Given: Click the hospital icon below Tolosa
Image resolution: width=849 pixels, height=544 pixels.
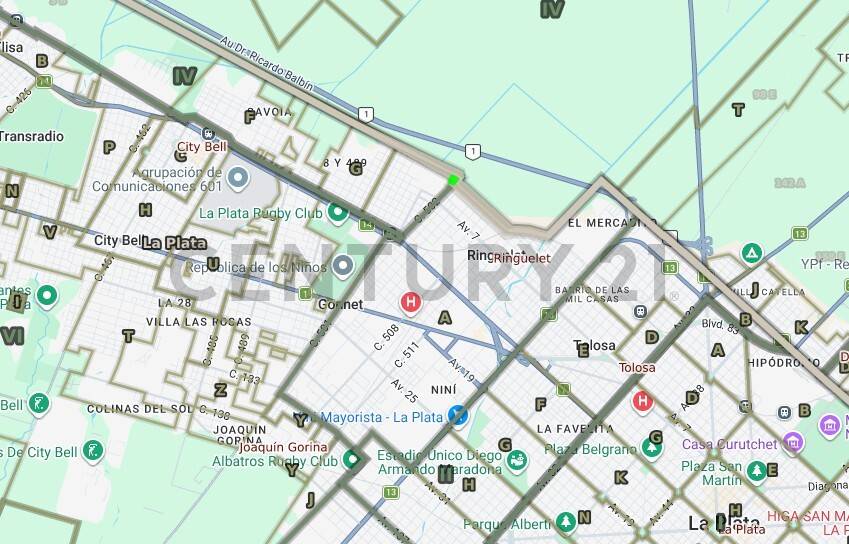Looking at the screenshot, I should pyautogui.click(x=642, y=401).
